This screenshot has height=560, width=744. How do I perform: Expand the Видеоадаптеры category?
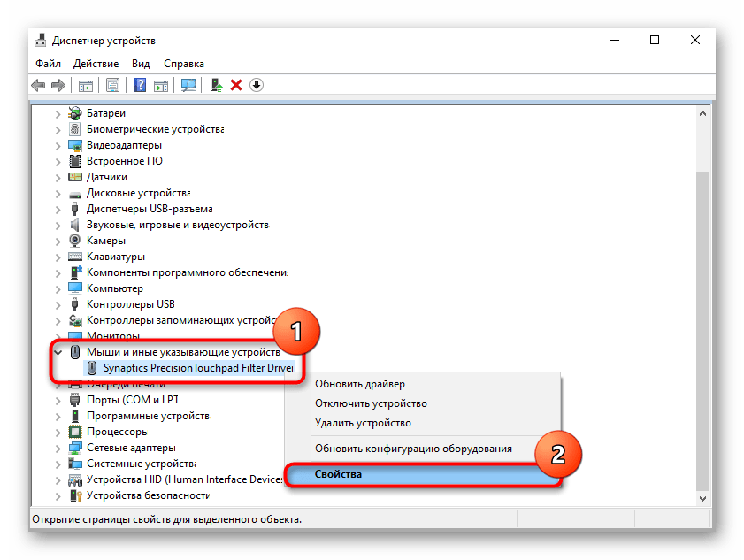pyautogui.click(x=58, y=145)
